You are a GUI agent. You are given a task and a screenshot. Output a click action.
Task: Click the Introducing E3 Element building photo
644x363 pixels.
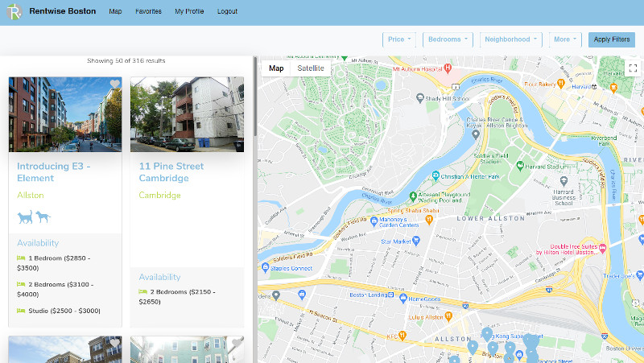pyautogui.click(x=64, y=114)
